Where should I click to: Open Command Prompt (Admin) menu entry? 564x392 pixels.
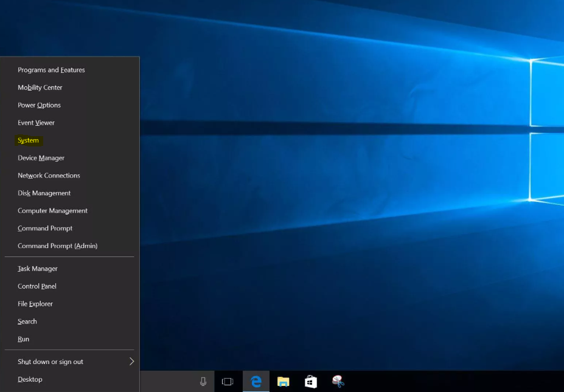pos(57,246)
